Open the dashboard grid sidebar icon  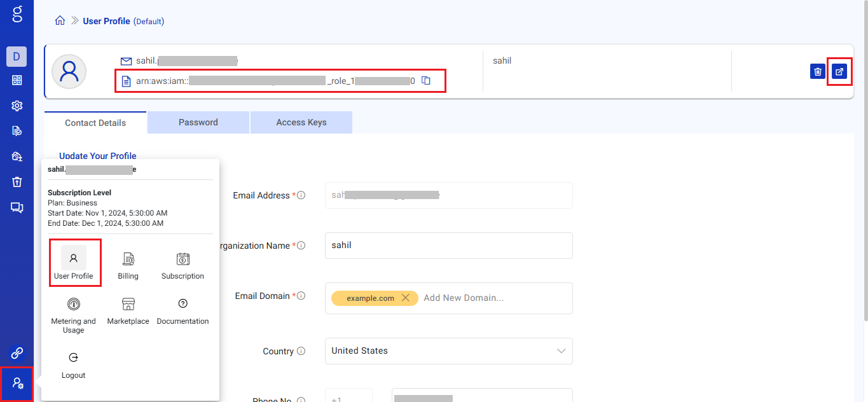[x=17, y=80]
